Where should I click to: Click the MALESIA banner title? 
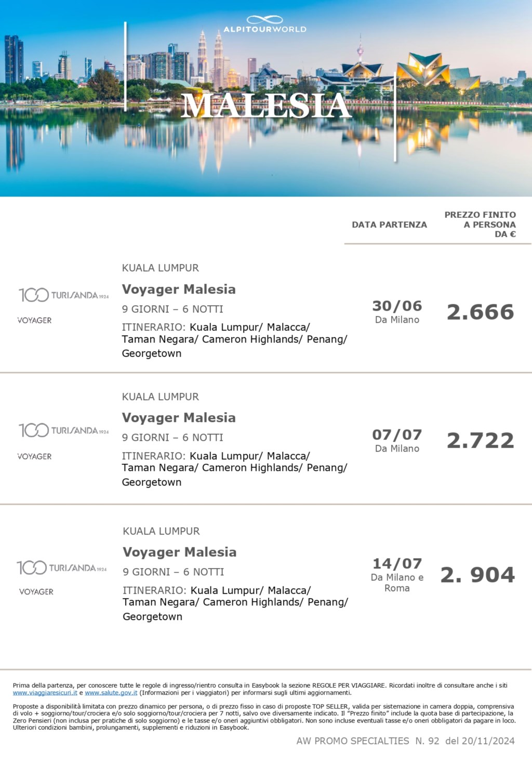coord(266,105)
